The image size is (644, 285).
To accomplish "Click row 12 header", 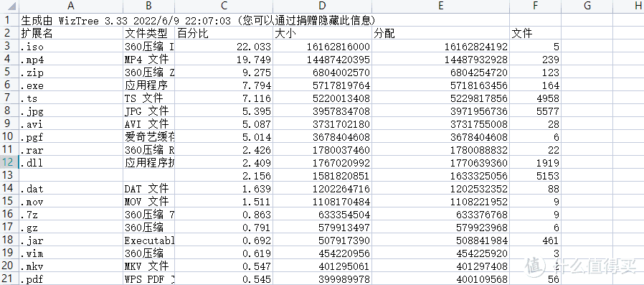I will [x=9, y=162].
